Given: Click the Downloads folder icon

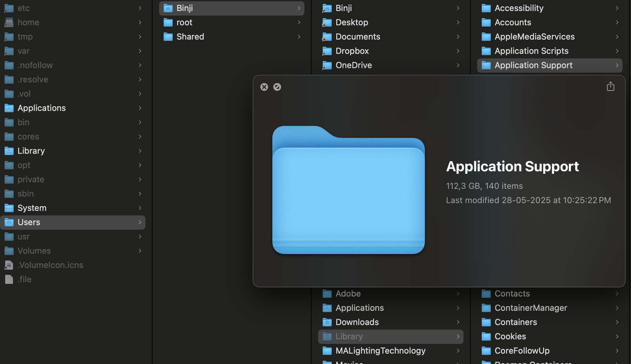Looking at the screenshot, I should click(x=327, y=322).
